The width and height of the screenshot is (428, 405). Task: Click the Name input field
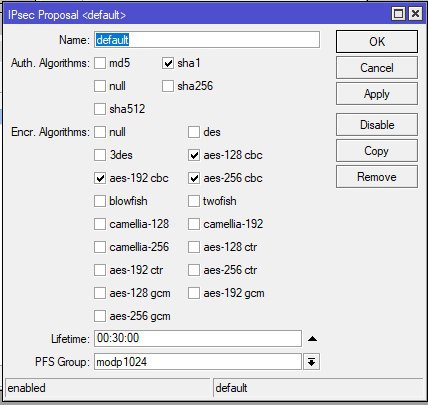click(x=207, y=40)
